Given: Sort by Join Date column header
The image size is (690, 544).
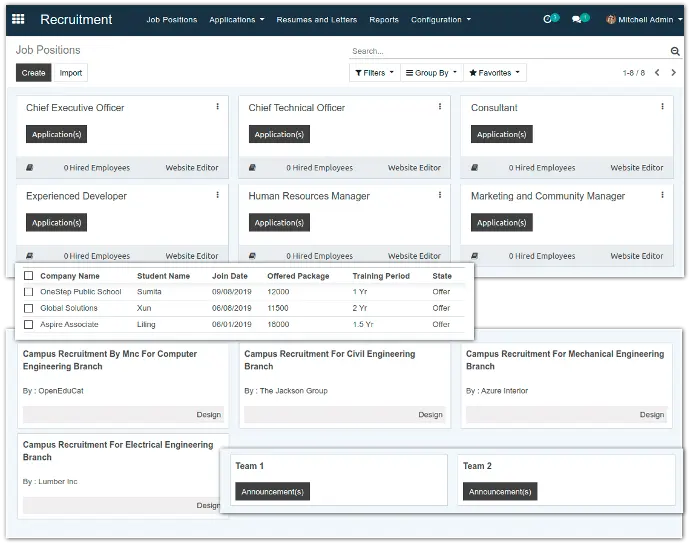Looking at the screenshot, I should pyautogui.click(x=230, y=276).
